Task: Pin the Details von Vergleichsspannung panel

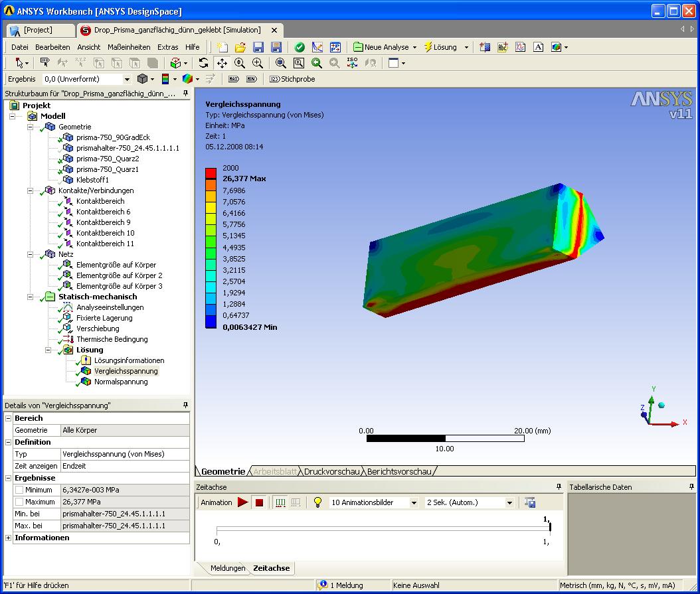Action: (186, 406)
